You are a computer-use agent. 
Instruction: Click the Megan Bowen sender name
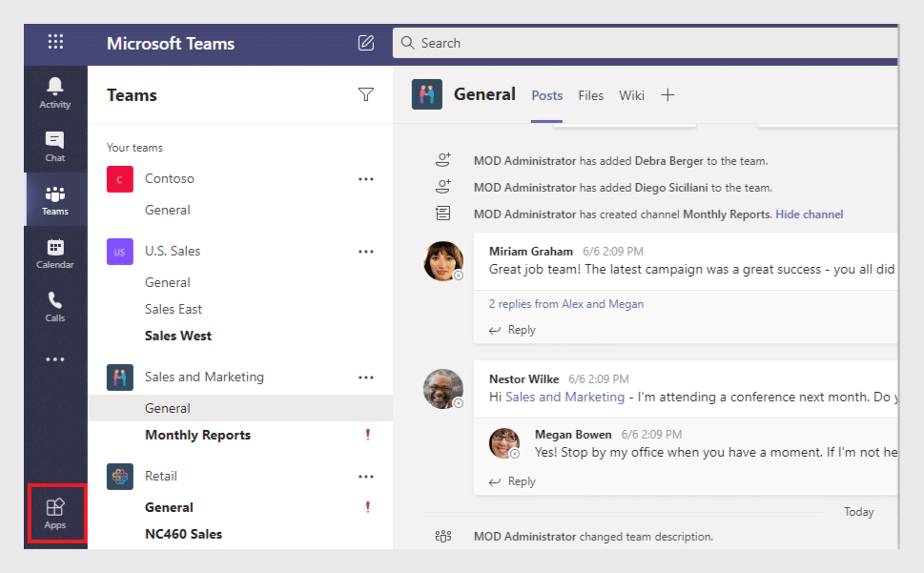coord(573,435)
